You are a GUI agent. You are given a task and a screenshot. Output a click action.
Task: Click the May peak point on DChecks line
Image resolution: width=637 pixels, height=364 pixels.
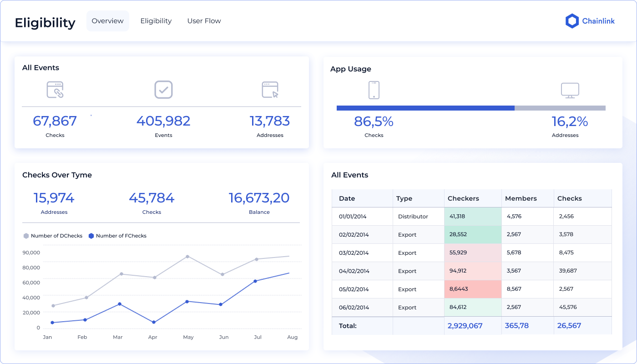tap(187, 257)
